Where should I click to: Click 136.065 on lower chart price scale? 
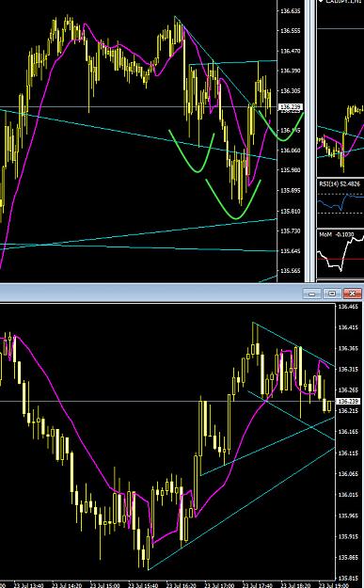(x=348, y=474)
